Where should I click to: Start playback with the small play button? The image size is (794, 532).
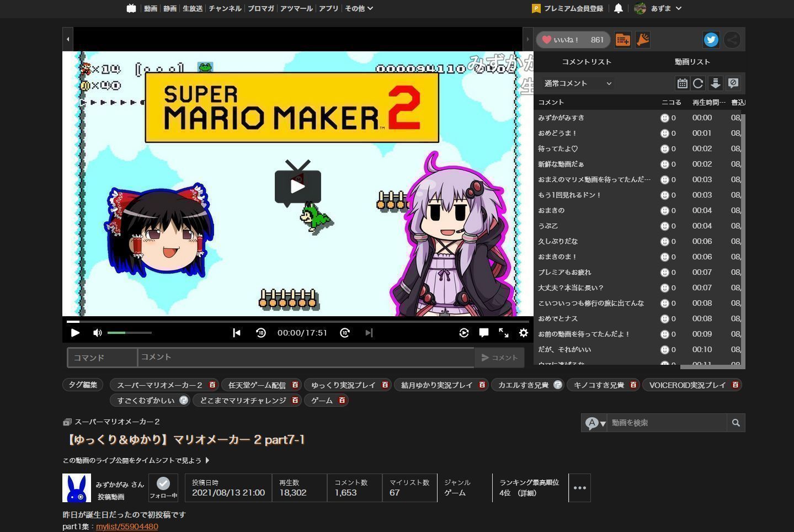(x=76, y=333)
